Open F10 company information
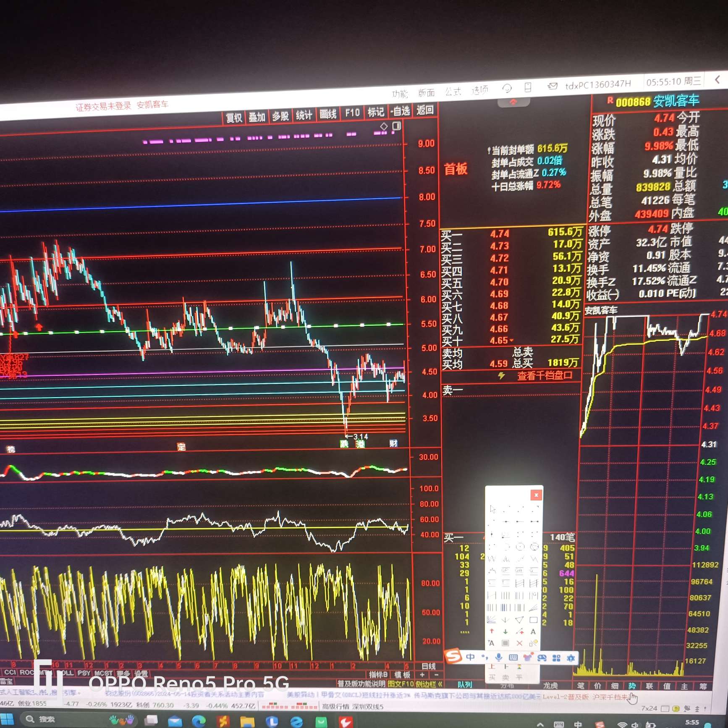Viewport: 728px width, 728px height. tap(352, 113)
